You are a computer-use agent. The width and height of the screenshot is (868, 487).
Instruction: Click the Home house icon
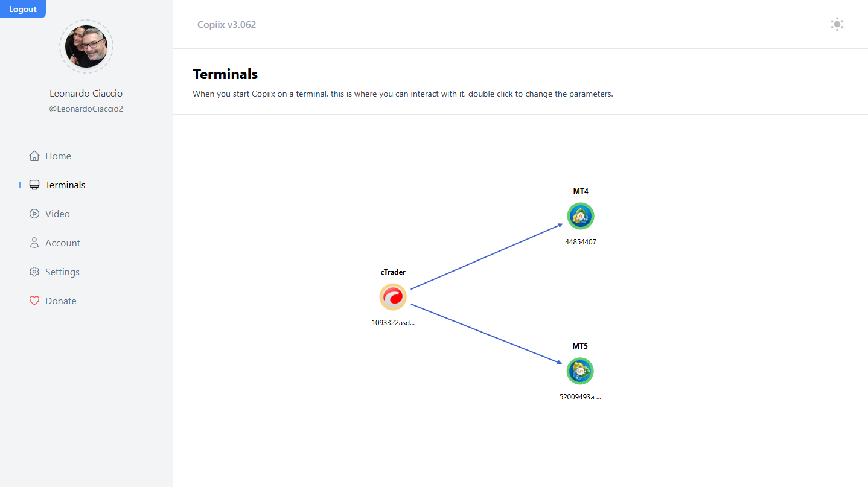pos(34,156)
